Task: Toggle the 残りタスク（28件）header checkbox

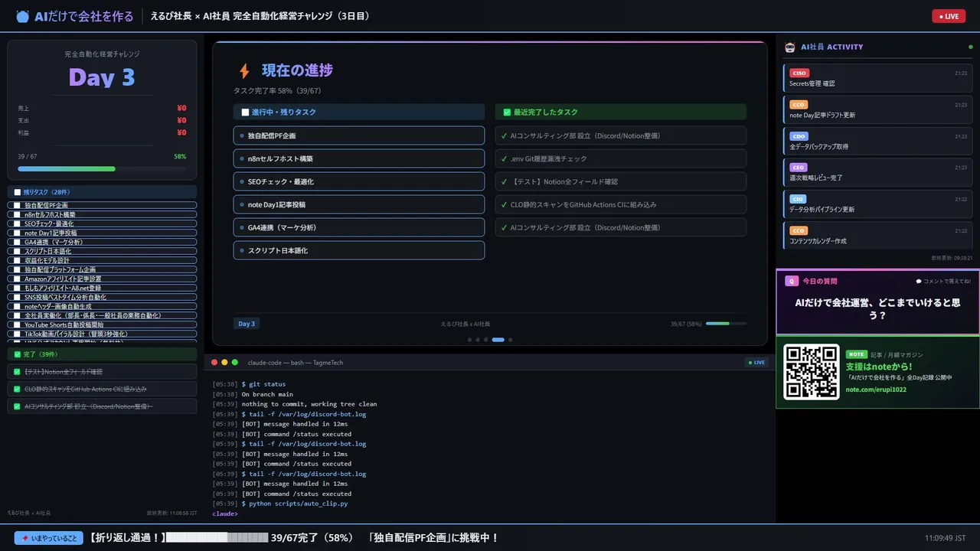Action: tap(18, 192)
